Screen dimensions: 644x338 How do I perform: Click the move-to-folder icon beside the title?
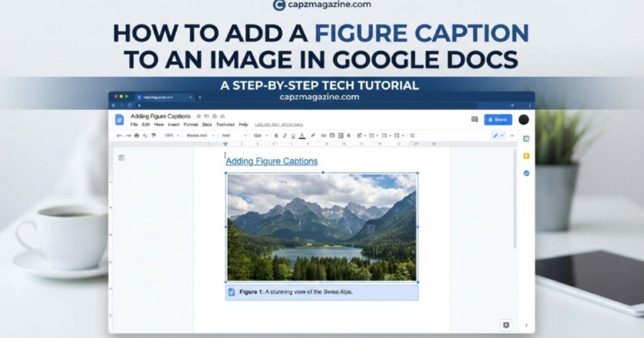pos(206,116)
